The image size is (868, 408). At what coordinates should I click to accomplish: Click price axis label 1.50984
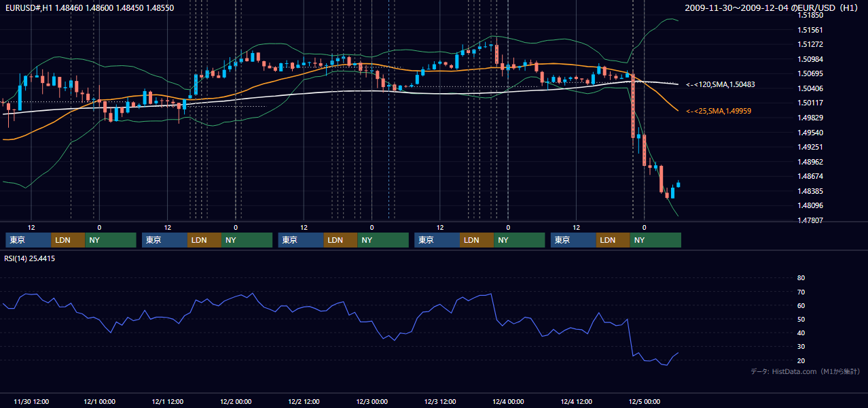pyautogui.click(x=811, y=59)
